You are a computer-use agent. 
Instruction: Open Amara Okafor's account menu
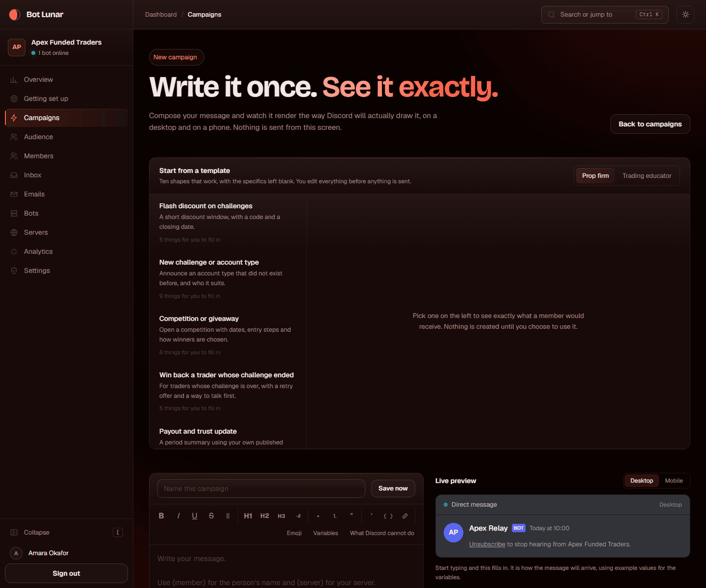(x=66, y=553)
